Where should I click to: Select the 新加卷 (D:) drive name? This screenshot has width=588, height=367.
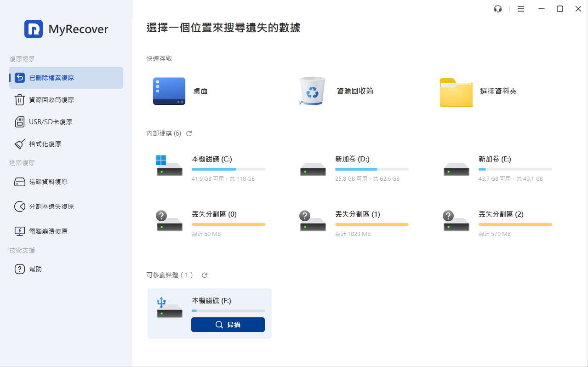353,159
